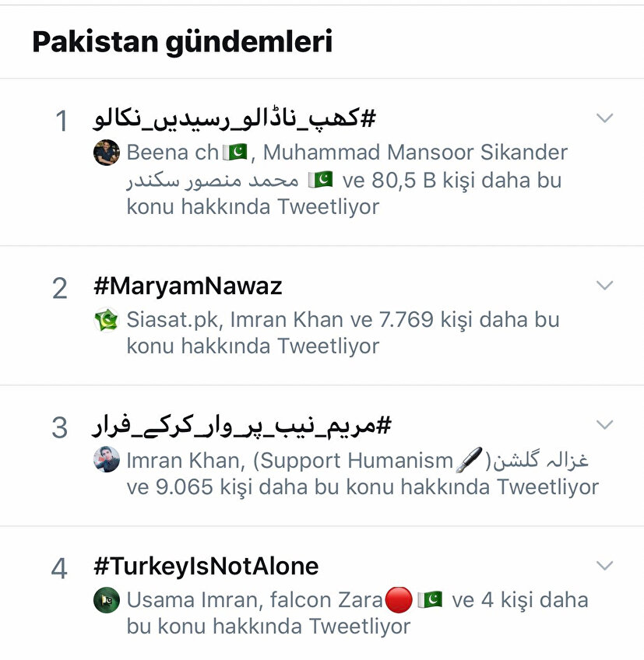
Task: Open the third-ranked Urdu hashtag trend
Action: coord(241,426)
